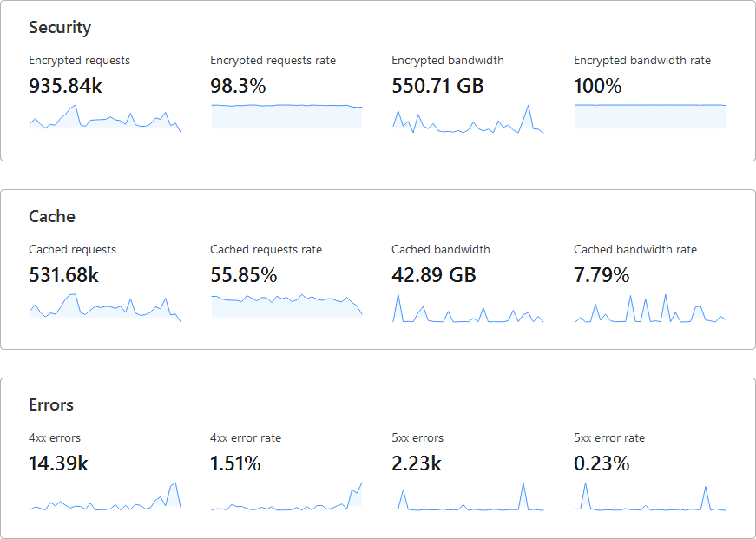This screenshot has width=756, height=539.
Task: Open the Encrypted requests rate sparkline
Action: (286, 117)
